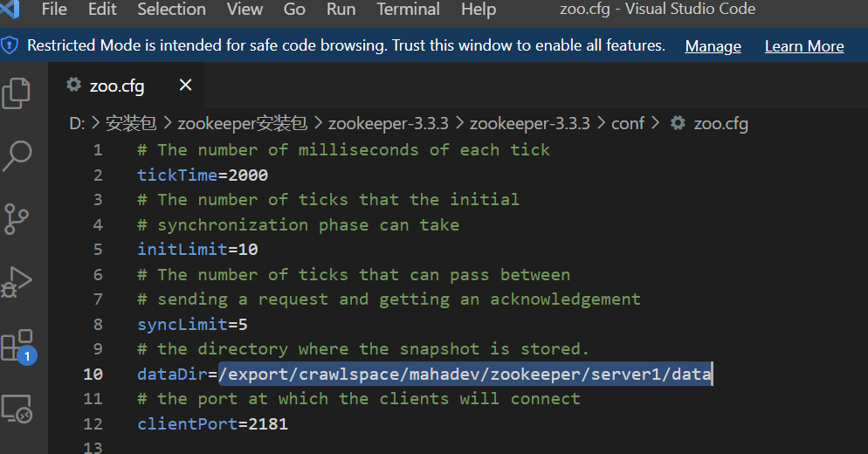Click the clientPort=2181 line
The height and width of the screenshot is (454, 868).
pyautogui.click(x=212, y=424)
